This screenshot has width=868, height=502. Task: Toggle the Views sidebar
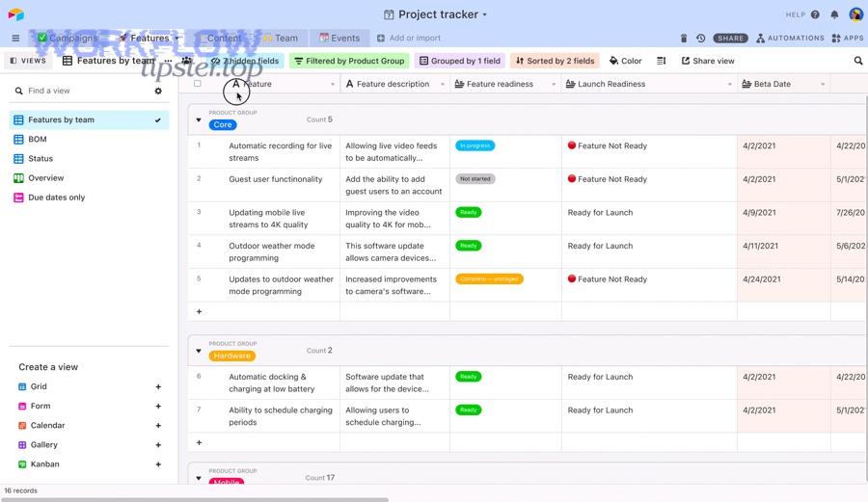(x=28, y=61)
